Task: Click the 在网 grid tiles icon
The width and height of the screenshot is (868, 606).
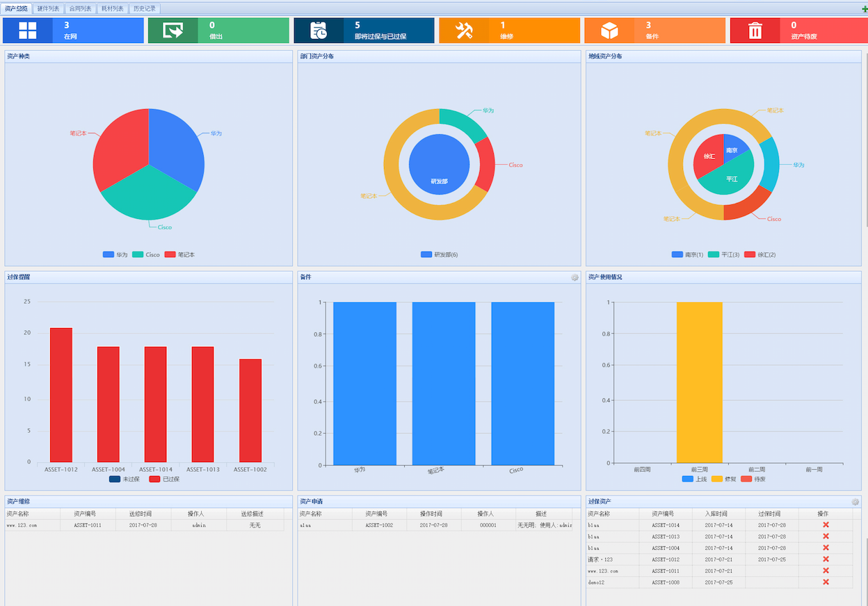Action: click(x=28, y=31)
